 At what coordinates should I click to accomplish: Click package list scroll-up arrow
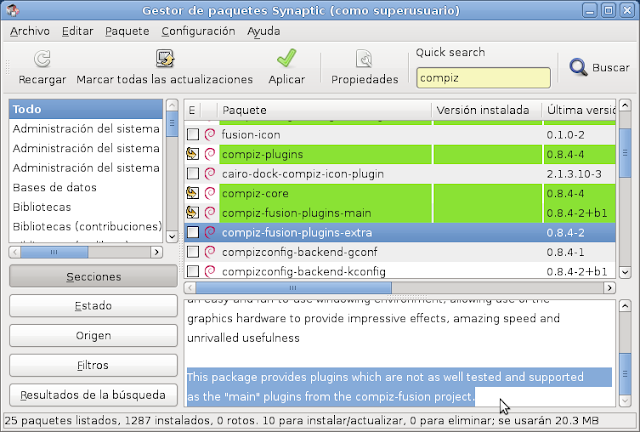[625, 105]
